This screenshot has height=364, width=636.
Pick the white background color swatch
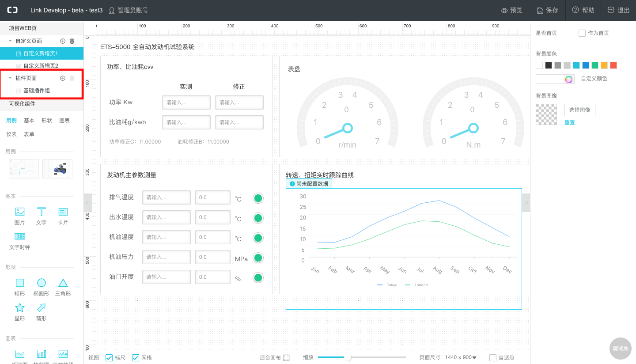coord(539,65)
